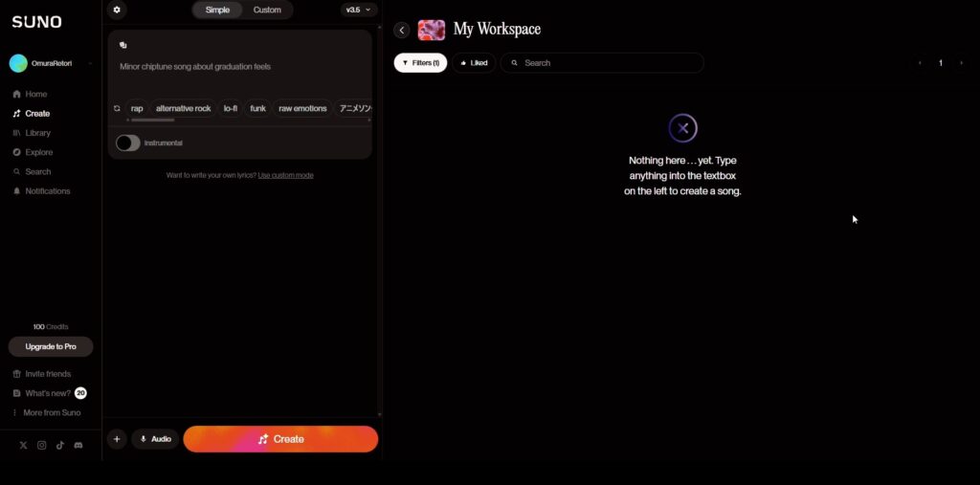Open More from Suno menu
The width and height of the screenshot is (980, 485).
click(x=47, y=413)
